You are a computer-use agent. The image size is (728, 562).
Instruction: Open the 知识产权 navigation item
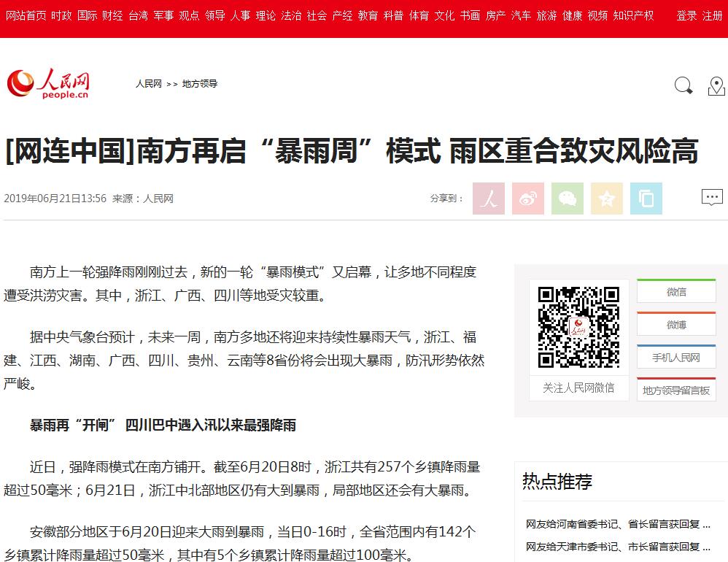coord(633,16)
